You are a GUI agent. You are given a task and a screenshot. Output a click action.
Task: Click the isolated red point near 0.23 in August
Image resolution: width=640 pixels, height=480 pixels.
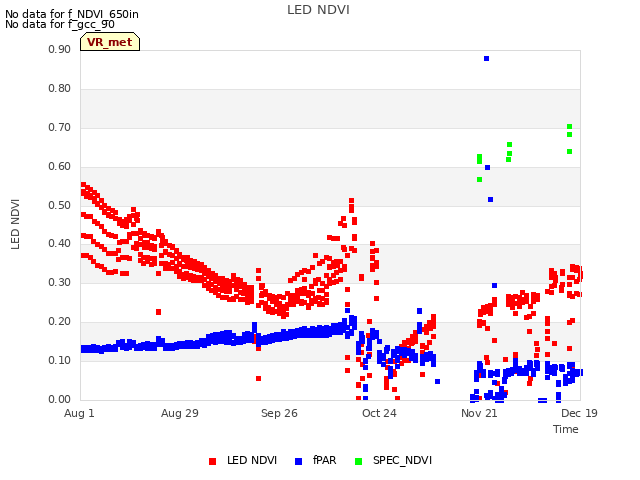[158, 312]
